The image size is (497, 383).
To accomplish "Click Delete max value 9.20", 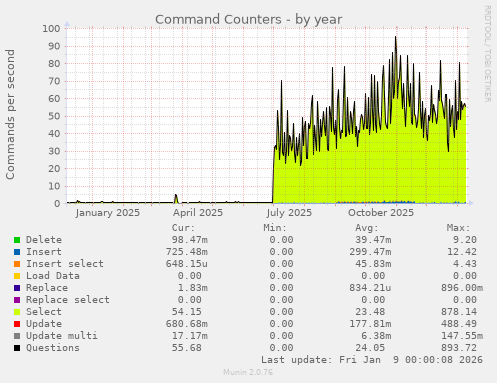I will [x=465, y=240].
